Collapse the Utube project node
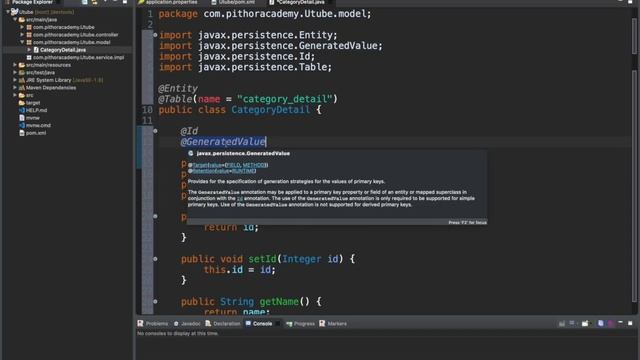The width and height of the screenshot is (640, 360). [x=8, y=12]
